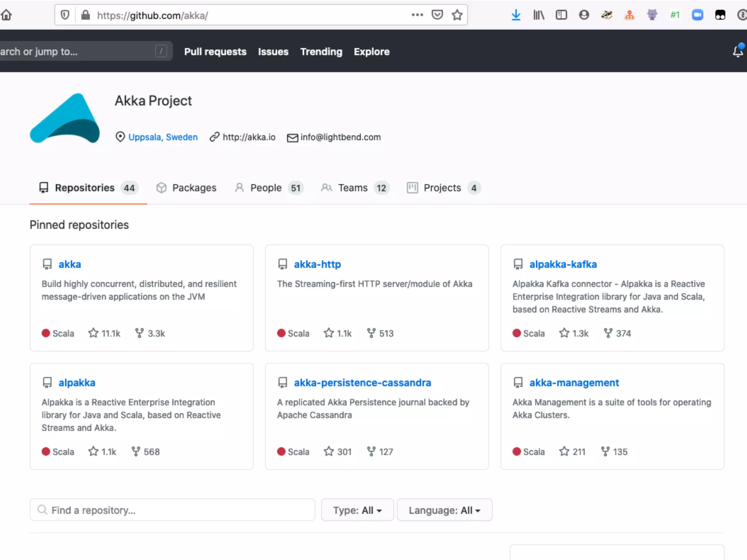Screen dimensions: 747x560
Task: Click the site lock security icon
Action: pos(85,15)
